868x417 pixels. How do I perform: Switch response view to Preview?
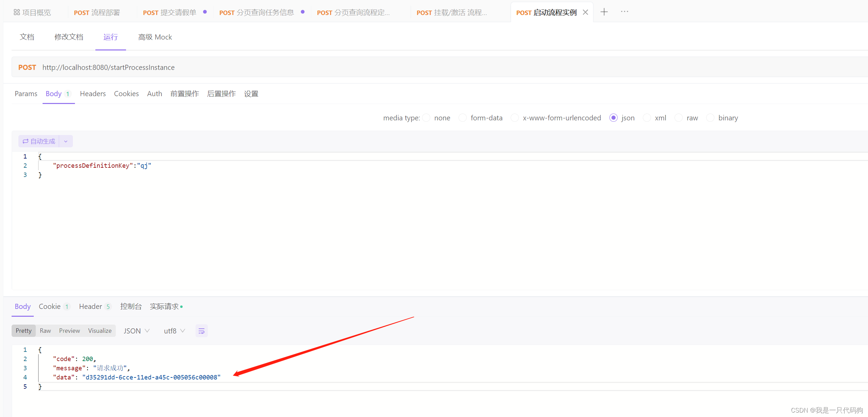[69, 331]
